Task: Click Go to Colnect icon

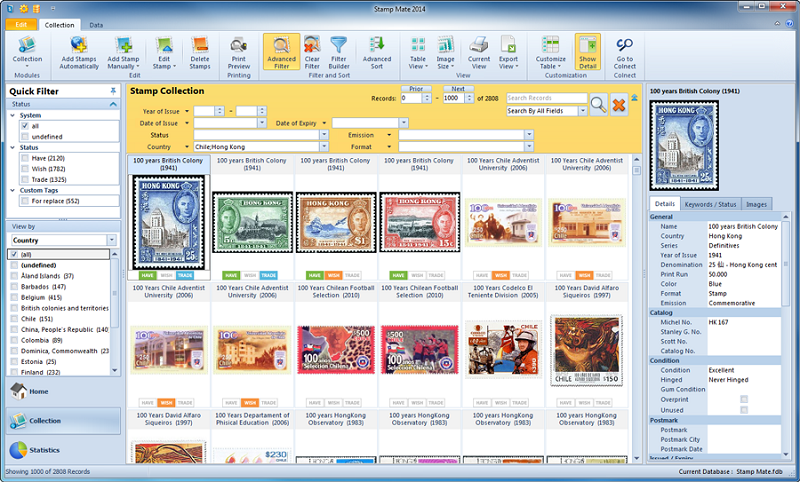Action: coord(624,52)
